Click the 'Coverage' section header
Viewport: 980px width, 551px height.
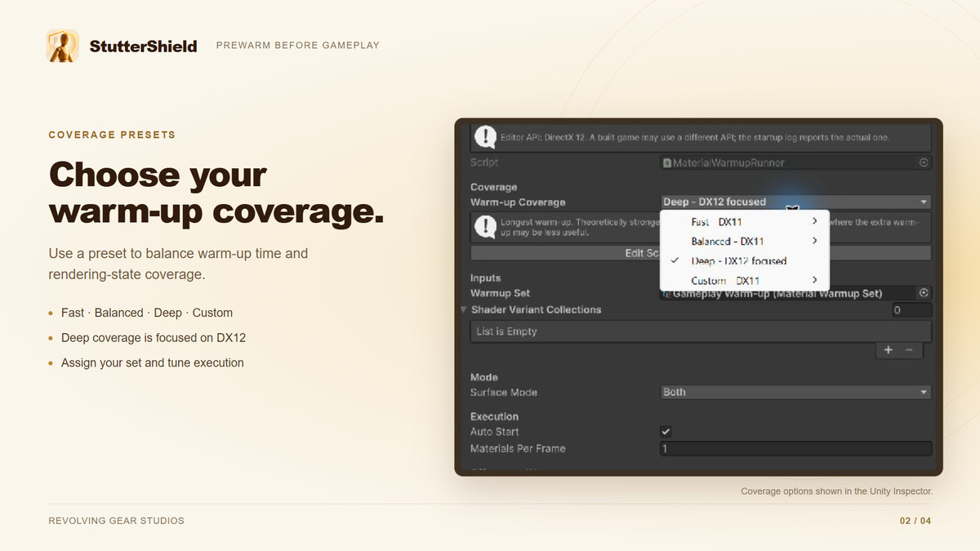point(494,187)
